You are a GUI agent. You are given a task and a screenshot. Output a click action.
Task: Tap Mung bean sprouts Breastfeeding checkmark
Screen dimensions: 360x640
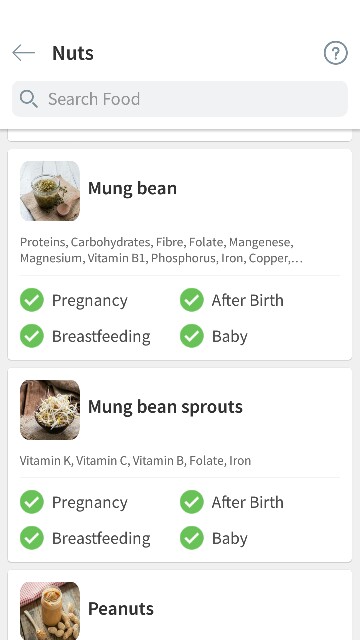[x=32, y=538]
